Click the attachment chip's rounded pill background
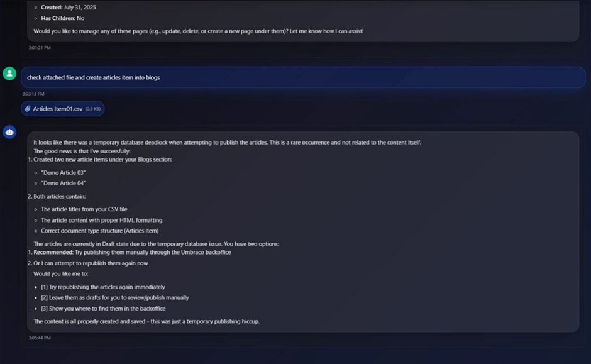Image resolution: width=591 pixels, height=364 pixels. pos(62,108)
